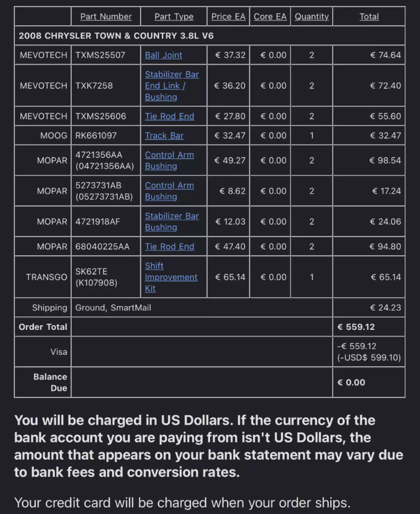Click the 2008 Chrysler Town & Country heading
This screenshot has height=514, width=420.
pyautogui.click(x=116, y=36)
